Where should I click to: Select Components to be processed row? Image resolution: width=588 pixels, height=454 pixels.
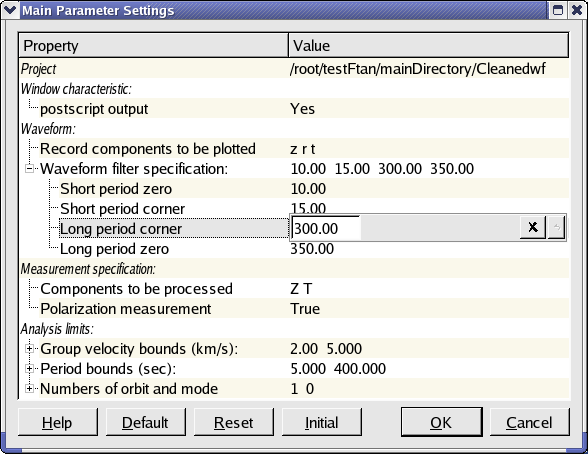[294, 289]
